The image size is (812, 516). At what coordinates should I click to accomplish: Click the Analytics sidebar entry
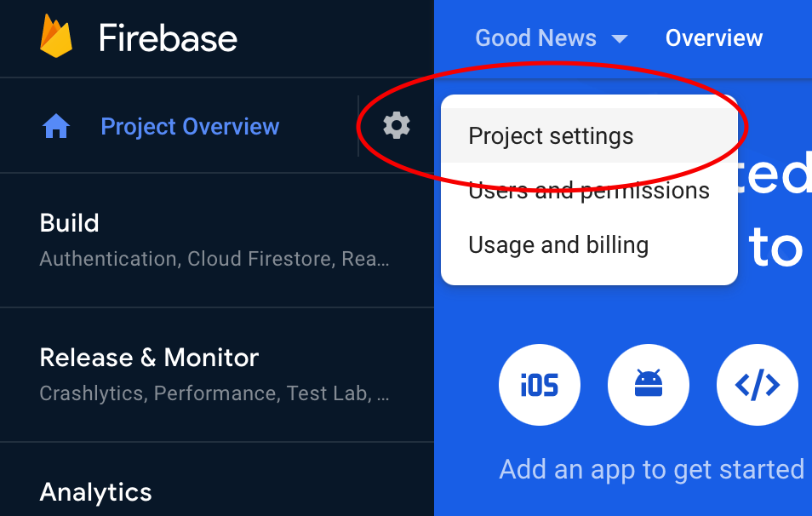[95, 492]
